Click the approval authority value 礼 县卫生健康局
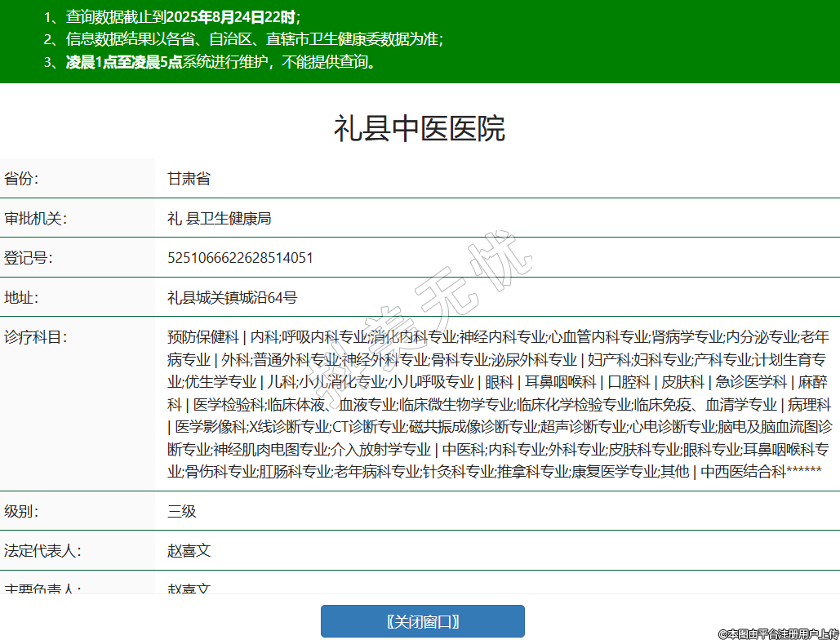This screenshot has width=840, height=640. pyautogui.click(x=219, y=219)
